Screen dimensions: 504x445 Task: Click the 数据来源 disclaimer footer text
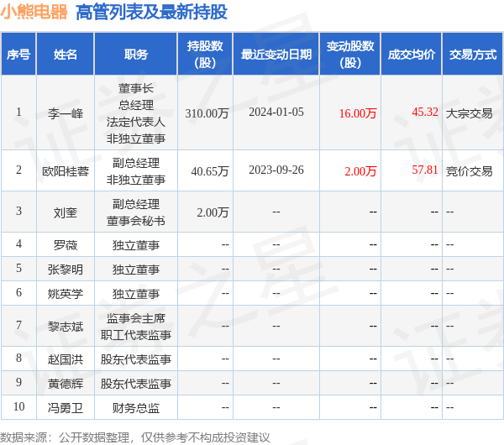[135, 437]
